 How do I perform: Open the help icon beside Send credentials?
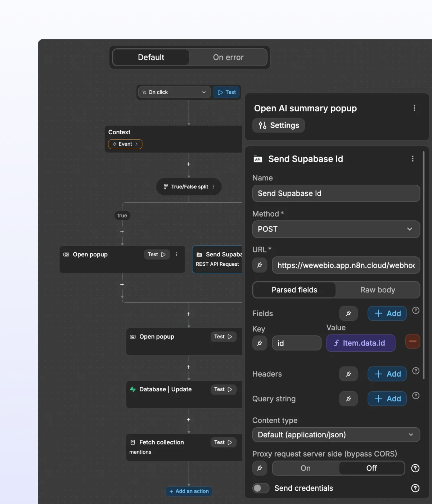[x=415, y=488]
